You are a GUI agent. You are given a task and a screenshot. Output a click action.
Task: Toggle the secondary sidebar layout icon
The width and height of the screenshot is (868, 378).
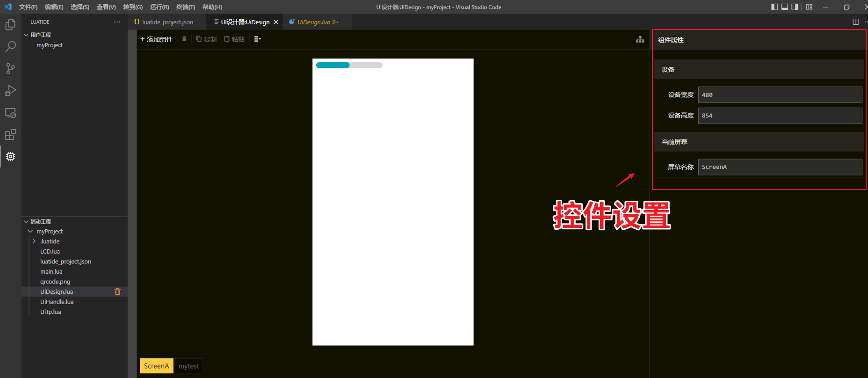click(x=795, y=7)
